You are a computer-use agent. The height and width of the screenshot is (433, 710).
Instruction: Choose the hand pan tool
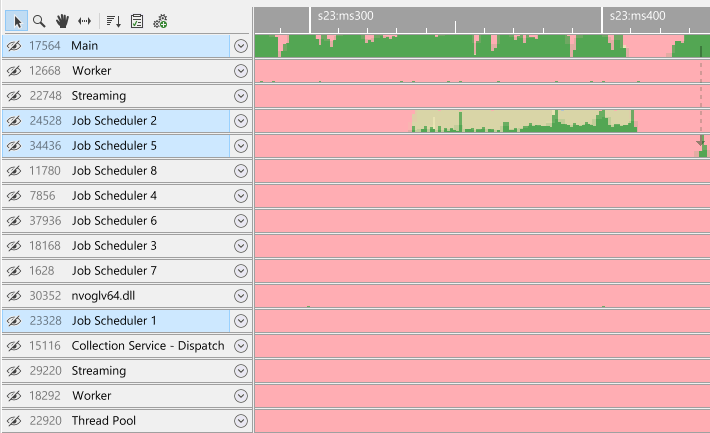62,21
